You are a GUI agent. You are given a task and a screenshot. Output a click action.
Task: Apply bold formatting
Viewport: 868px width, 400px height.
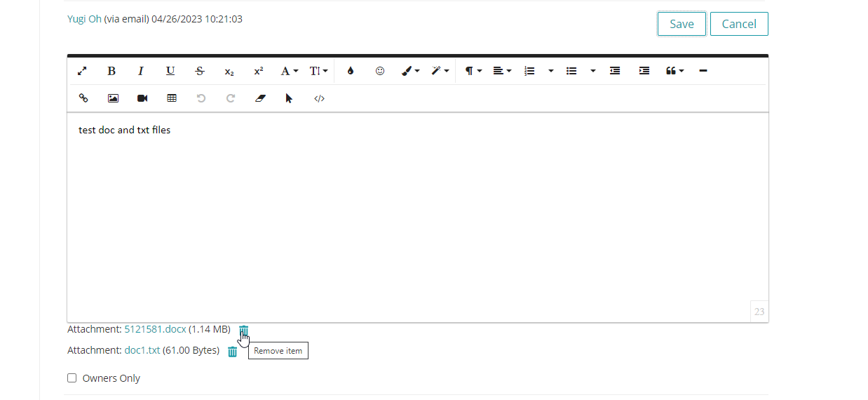click(111, 71)
